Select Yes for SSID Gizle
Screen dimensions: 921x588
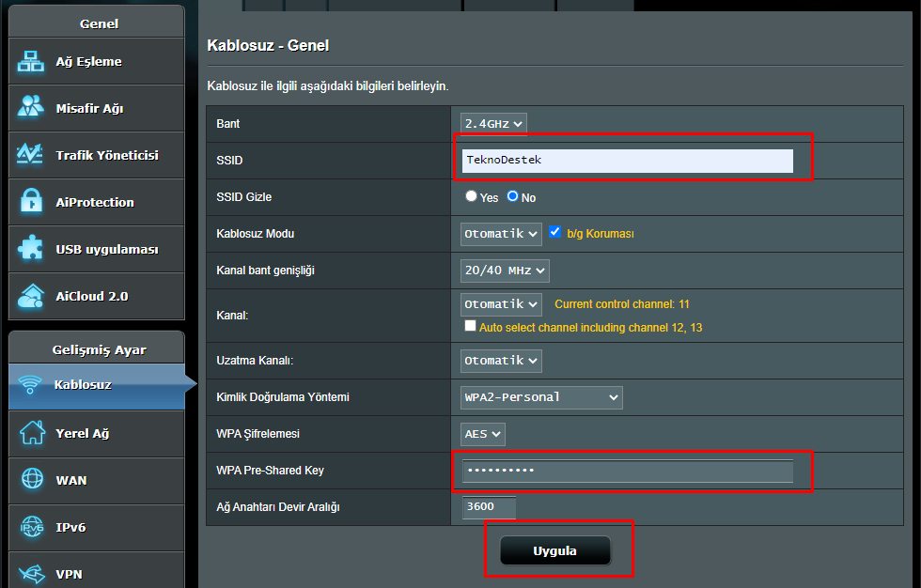pyautogui.click(x=471, y=197)
